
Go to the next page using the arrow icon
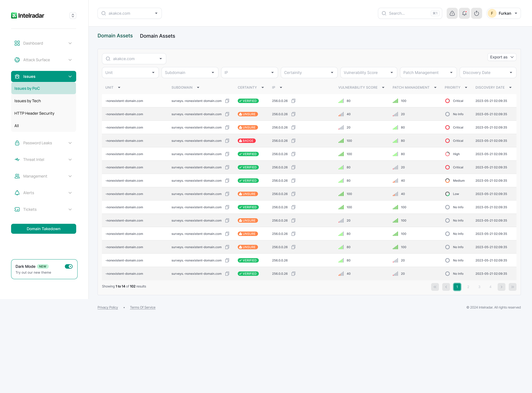coord(501,287)
